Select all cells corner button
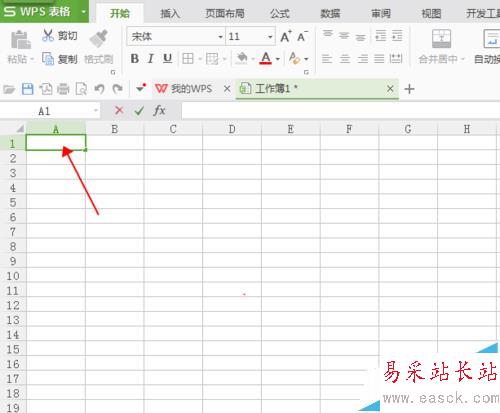The width and height of the screenshot is (500, 413). pyautogui.click(x=20, y=128)
